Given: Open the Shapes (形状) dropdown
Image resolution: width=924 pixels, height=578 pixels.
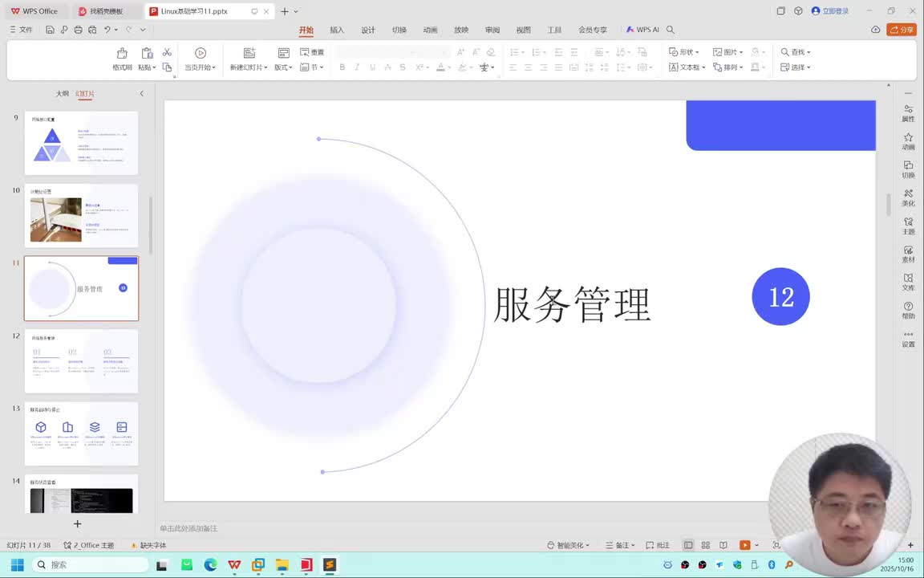Looking at the screenshot, I should click(683, 52).
